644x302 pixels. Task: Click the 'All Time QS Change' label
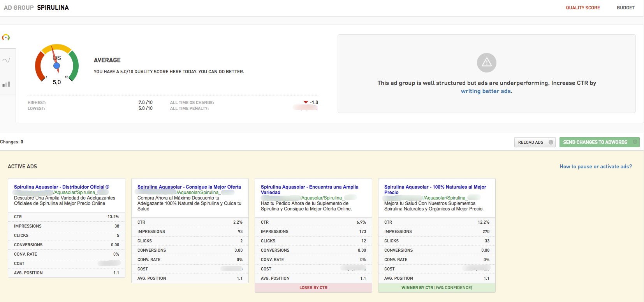(x=192, y=102)
